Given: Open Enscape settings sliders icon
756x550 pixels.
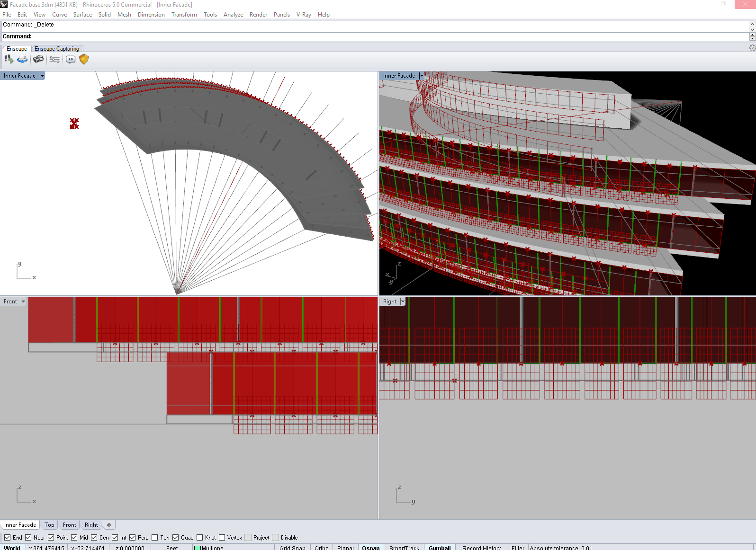Looking at the screenshot, I should tap(54, 59).
